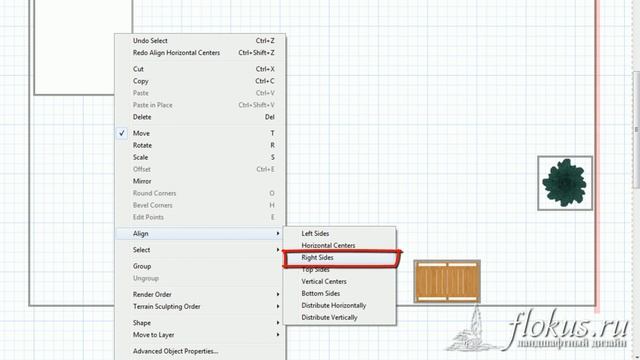
Task: Select Rotate from the menu
Action: (x=200, y=145)
